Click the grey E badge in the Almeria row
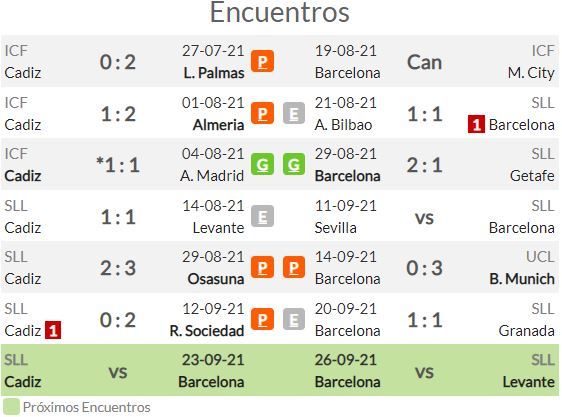562x417 pixels. coord(294,113)
